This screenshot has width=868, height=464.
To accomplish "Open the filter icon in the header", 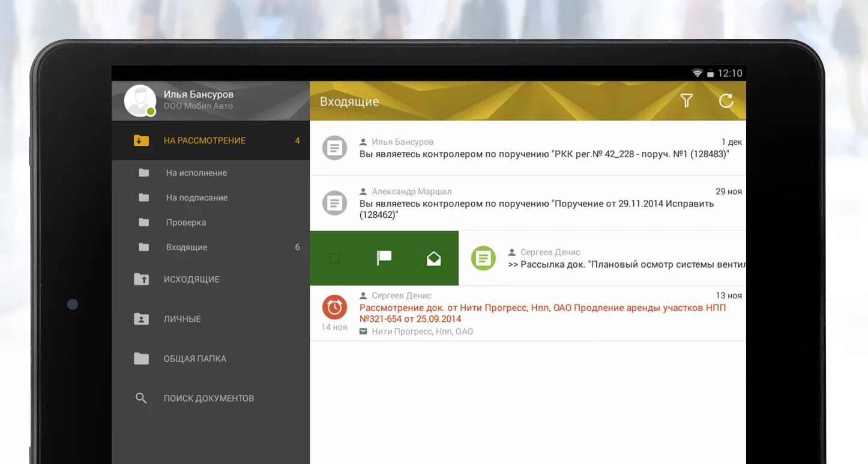I will point(687,101).
